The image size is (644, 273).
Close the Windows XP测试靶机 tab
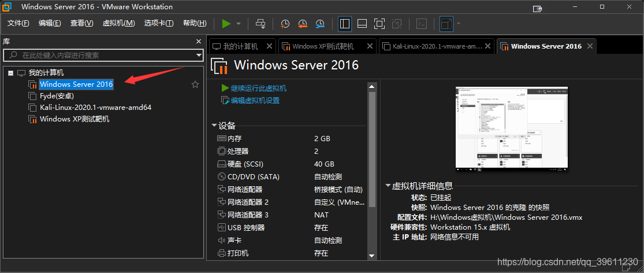[370, 46]
